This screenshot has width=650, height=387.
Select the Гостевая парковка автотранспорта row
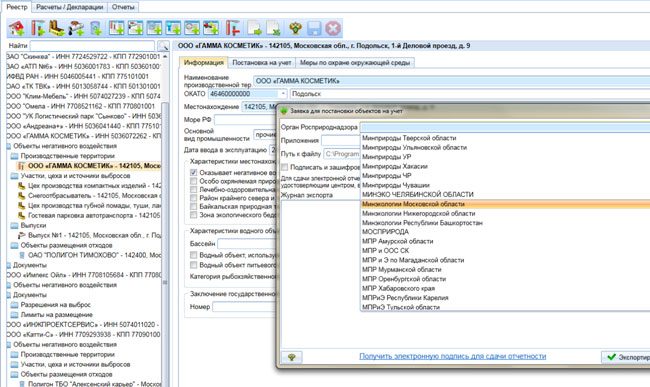pos(94,215)
